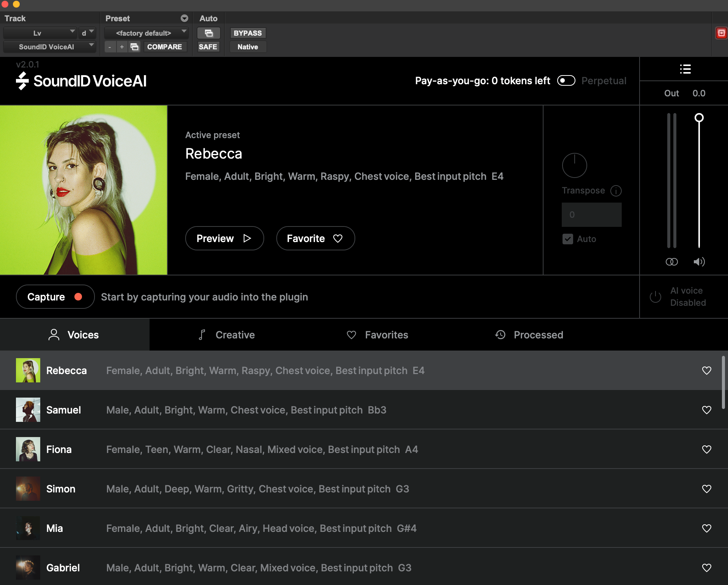
Task: Click the AI voice power icon
Action: (655, 297)
